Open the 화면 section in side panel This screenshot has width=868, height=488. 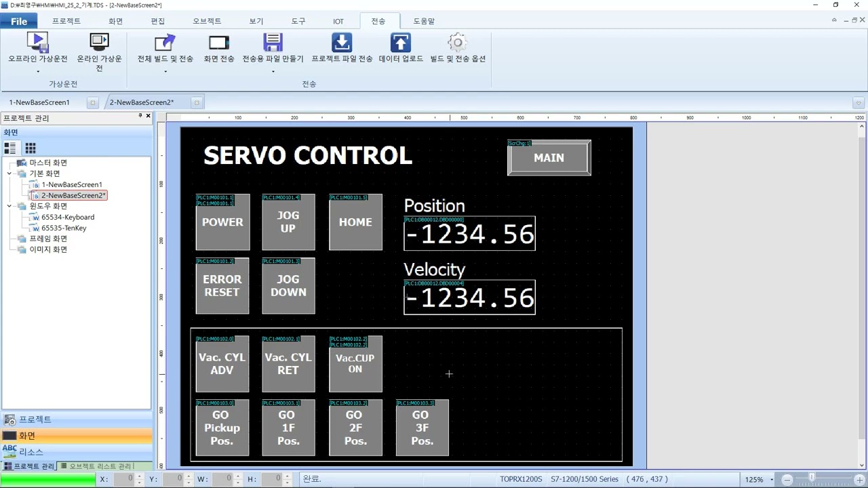[x=76, y=436]
